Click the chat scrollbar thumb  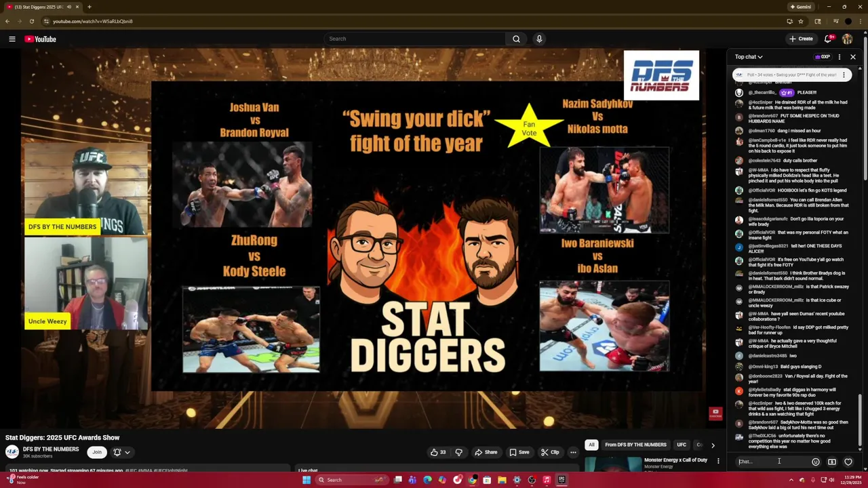click(861, 420)
